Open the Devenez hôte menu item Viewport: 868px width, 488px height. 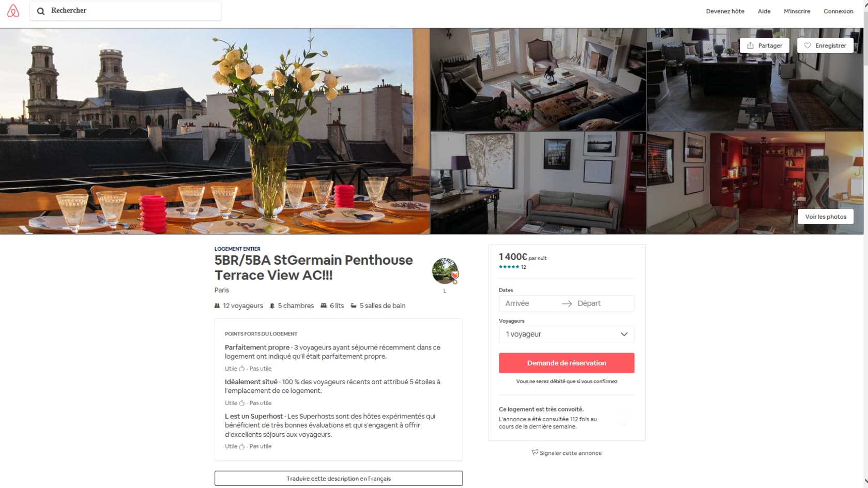click(x=725, y=11)
